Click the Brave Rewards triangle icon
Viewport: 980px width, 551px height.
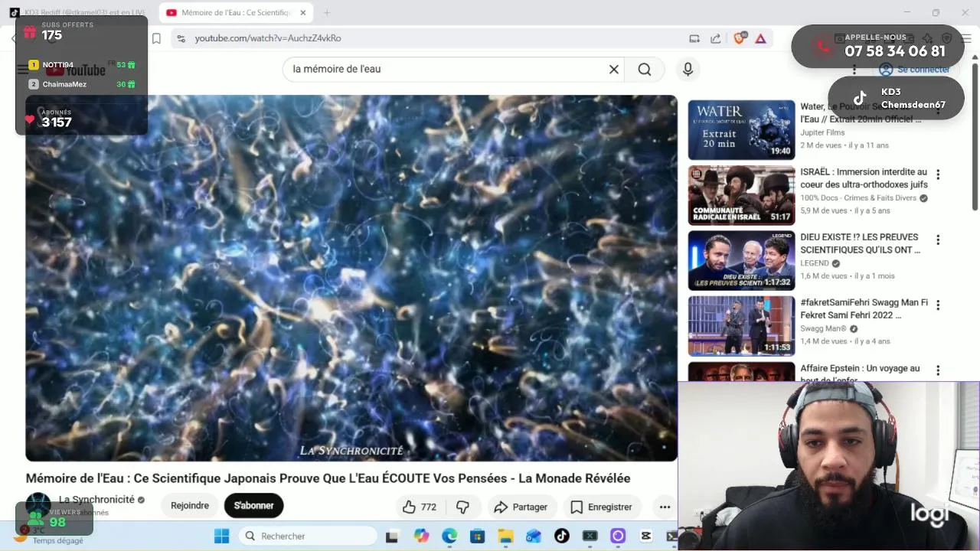tap(760, 38)
